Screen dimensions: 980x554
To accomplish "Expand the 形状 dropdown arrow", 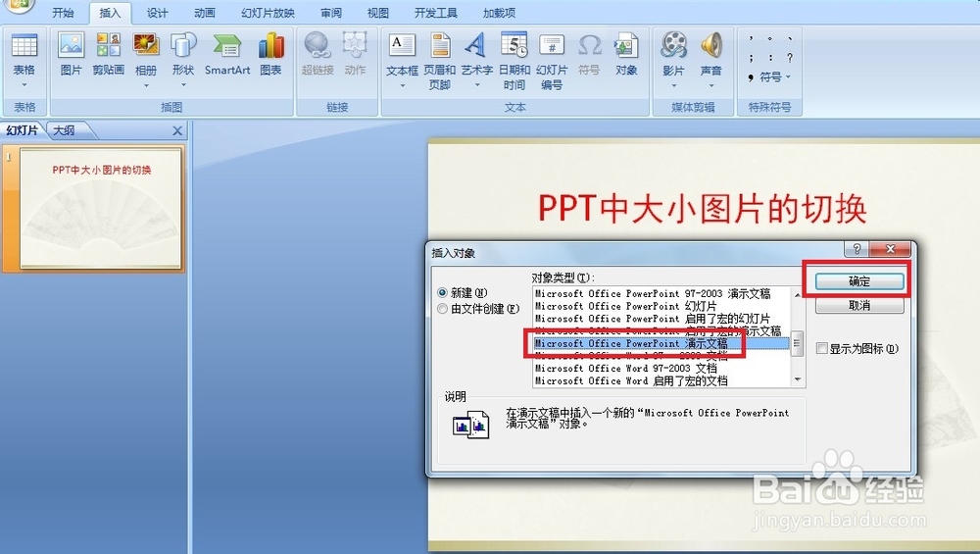I will pos(183,85).
